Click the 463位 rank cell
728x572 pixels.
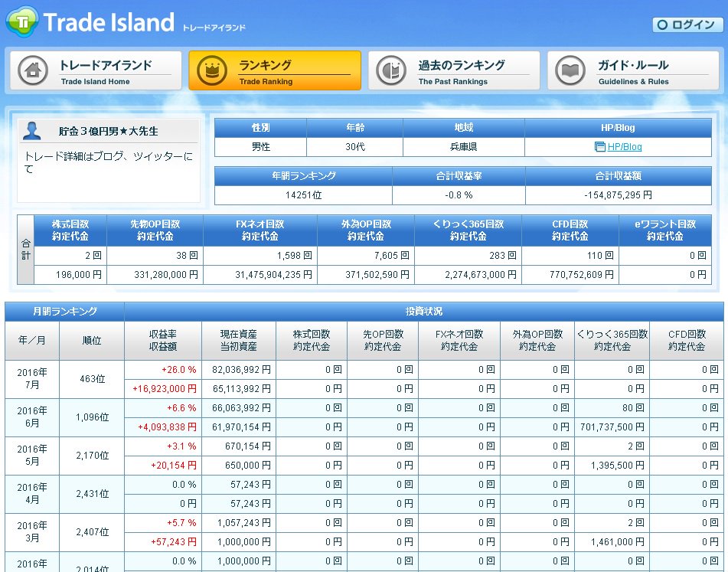(x=92, y=379)
